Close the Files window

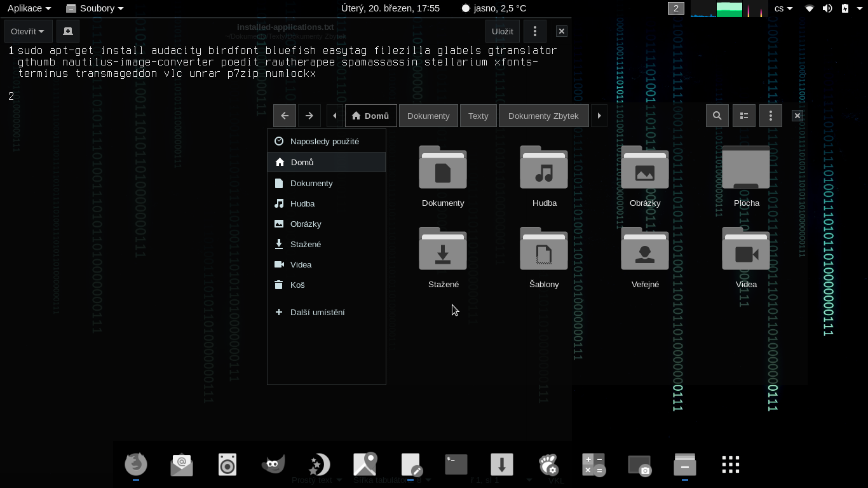point(797,116)
